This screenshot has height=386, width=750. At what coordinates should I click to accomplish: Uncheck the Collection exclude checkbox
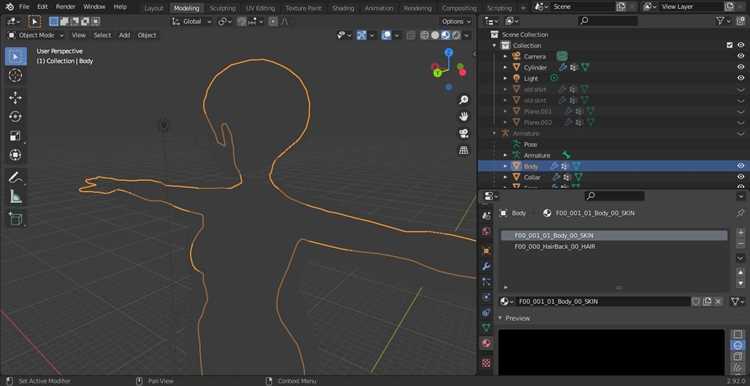pyautogui.click(x=729, y=45)
